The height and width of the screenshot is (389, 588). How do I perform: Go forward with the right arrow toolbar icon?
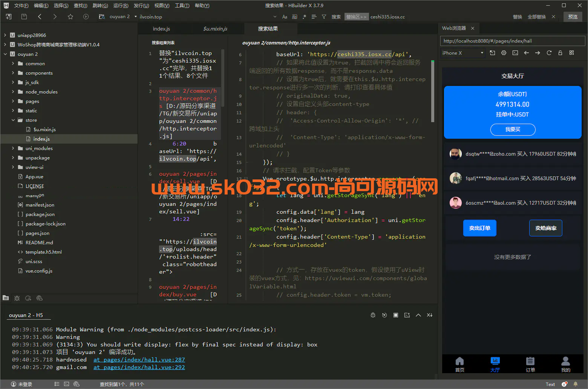click(x=55, y=17)
